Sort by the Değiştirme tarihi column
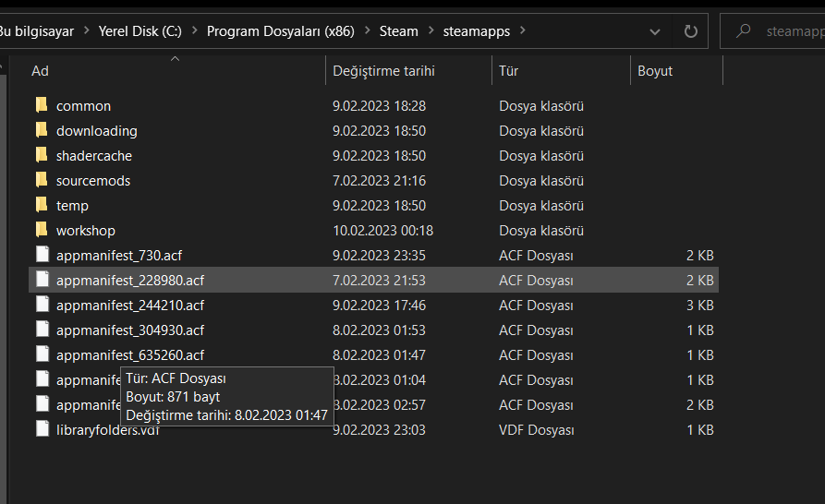 pos(383,71)
